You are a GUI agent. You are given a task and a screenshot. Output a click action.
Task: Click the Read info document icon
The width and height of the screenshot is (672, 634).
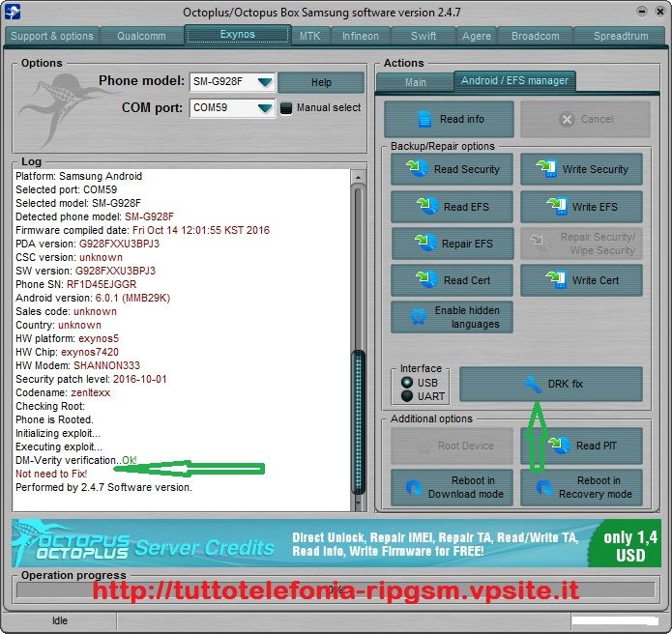click(x=424, y=119)
